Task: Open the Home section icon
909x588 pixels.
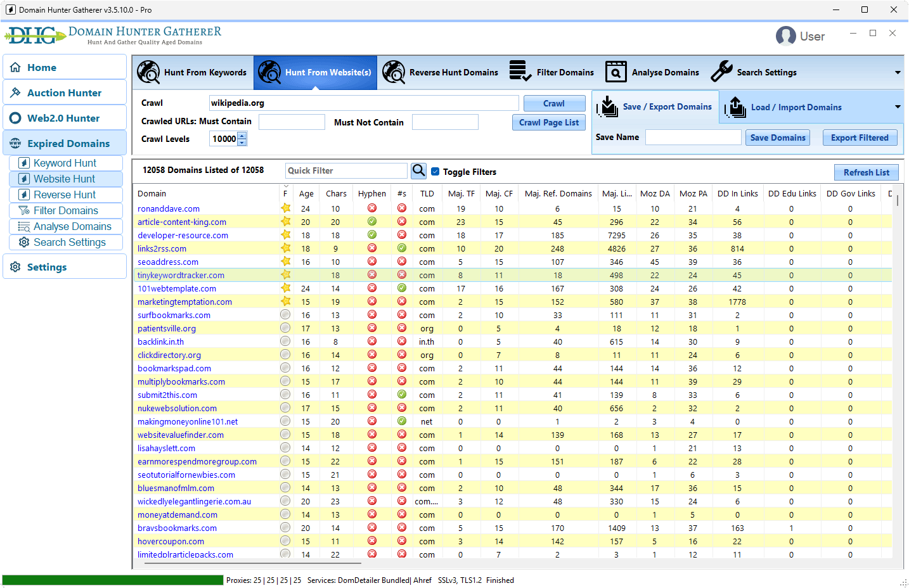Action: (15, 67)
